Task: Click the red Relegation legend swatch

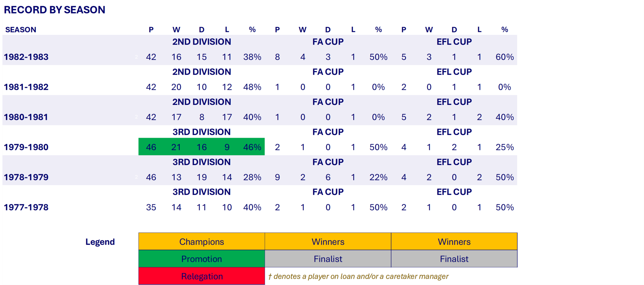Action: [201, 276]
